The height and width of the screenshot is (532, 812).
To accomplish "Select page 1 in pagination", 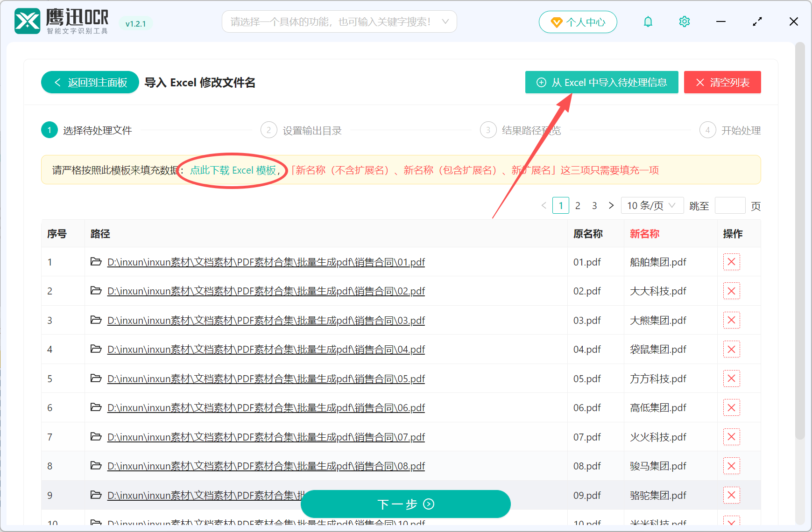I will (x=561, y=205).
